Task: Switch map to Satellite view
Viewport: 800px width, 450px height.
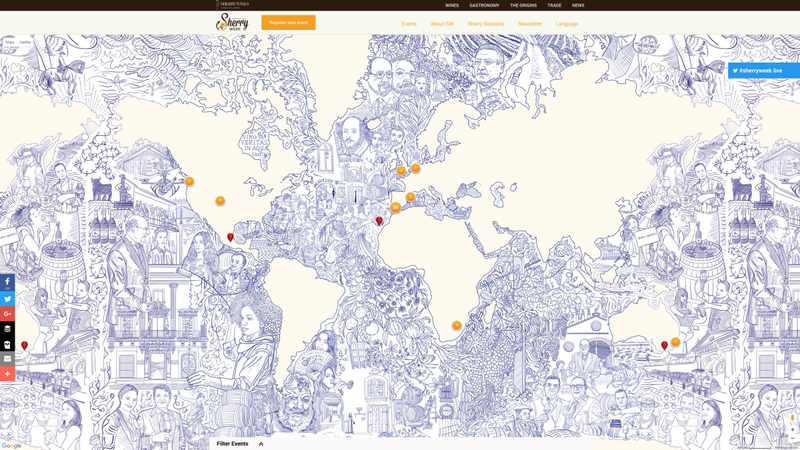Action: pos(25,42)
